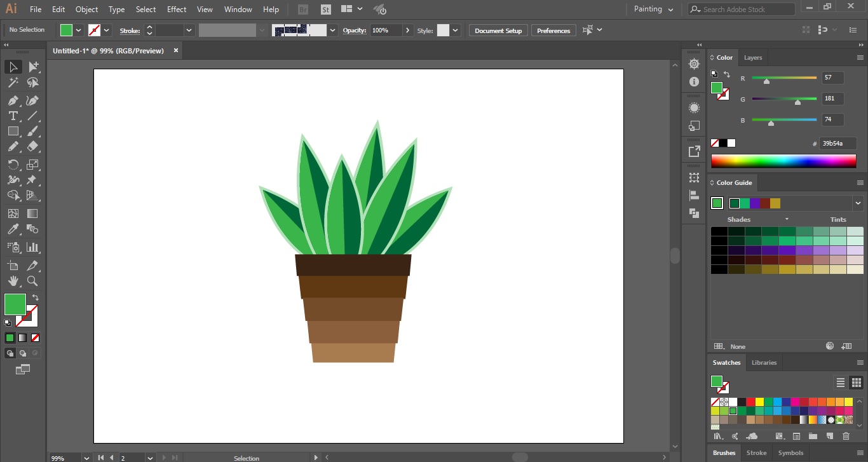Switch to list view in the Swatches panel
This screenshot has width=868, height=462.
pyautogui.click(x=841, y=383)
